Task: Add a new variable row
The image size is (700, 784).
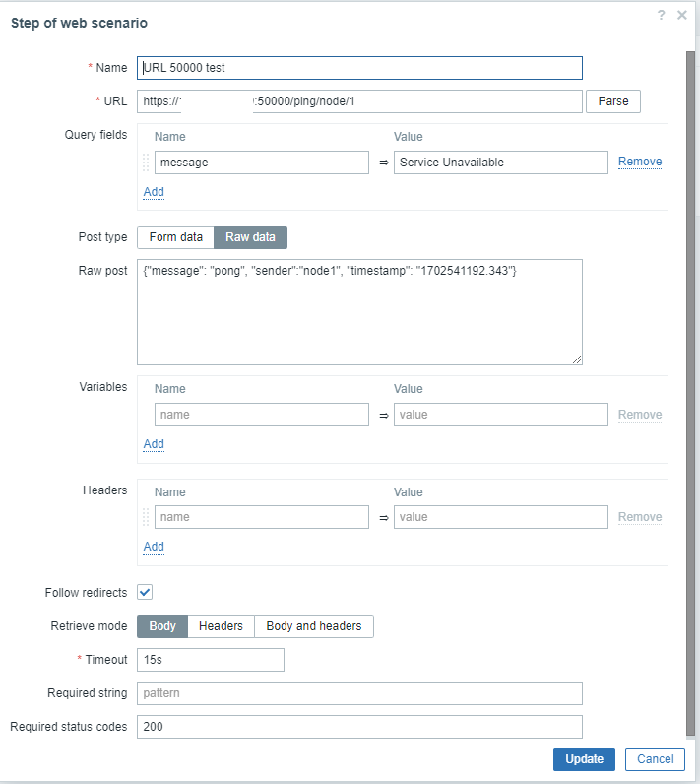Action: pyautogui.click(x=154, y=444)
